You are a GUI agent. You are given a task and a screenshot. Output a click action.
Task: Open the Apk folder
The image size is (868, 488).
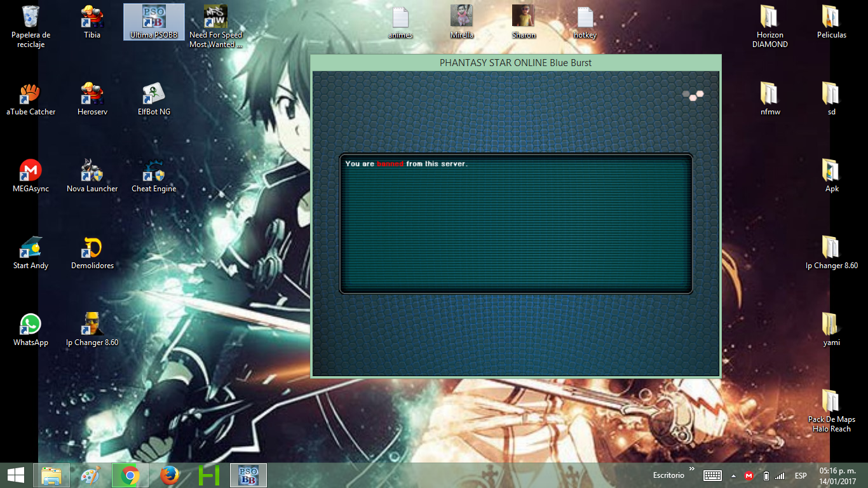coord(831,176)
